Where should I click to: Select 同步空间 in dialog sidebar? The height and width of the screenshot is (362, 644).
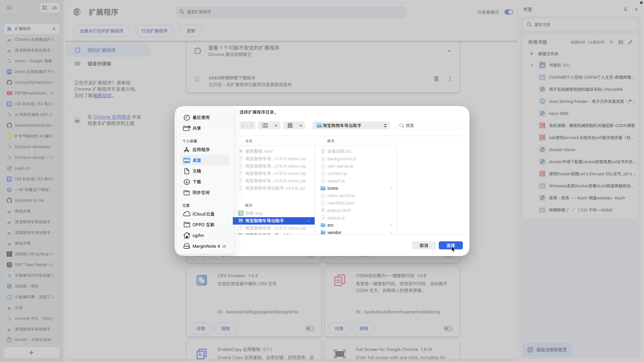coord(205,192)
